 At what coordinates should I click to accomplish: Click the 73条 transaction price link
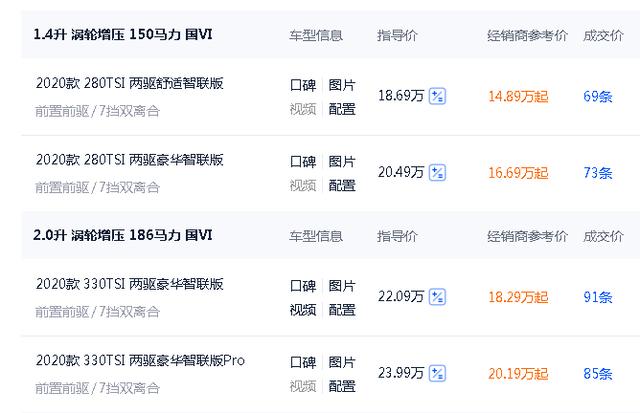pyautogui.click(x=597, y=173)
